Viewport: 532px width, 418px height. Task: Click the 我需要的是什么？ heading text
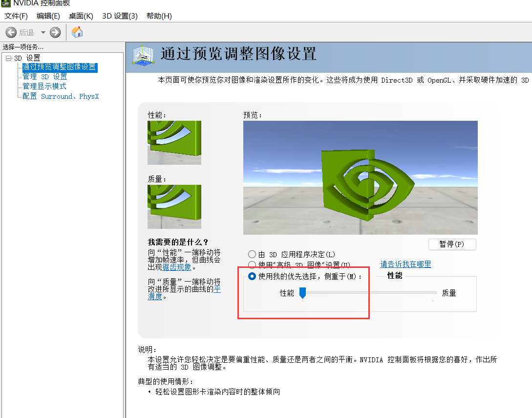178,242
